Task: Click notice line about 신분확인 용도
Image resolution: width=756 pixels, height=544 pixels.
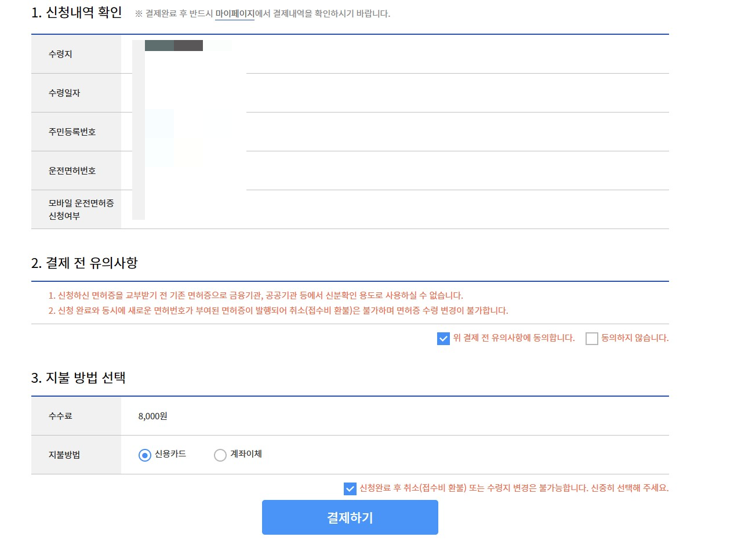Action: point(256,295)
